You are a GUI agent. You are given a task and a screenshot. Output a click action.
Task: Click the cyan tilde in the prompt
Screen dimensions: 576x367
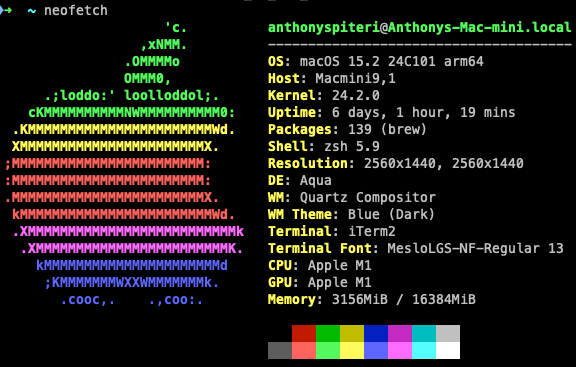tap(32, 11)
